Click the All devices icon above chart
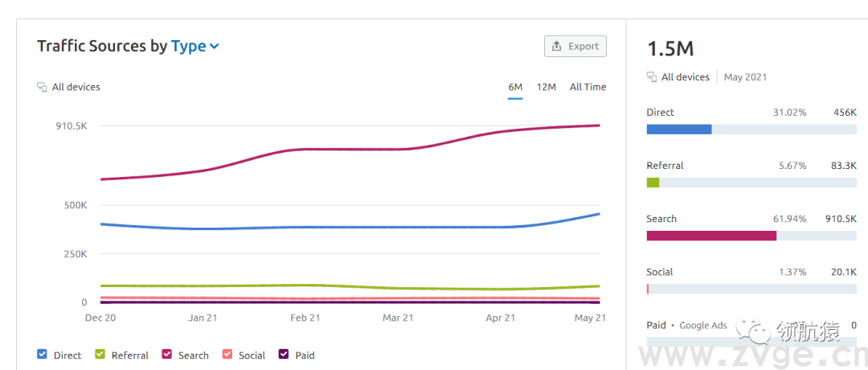 click(x=43, y=87)
